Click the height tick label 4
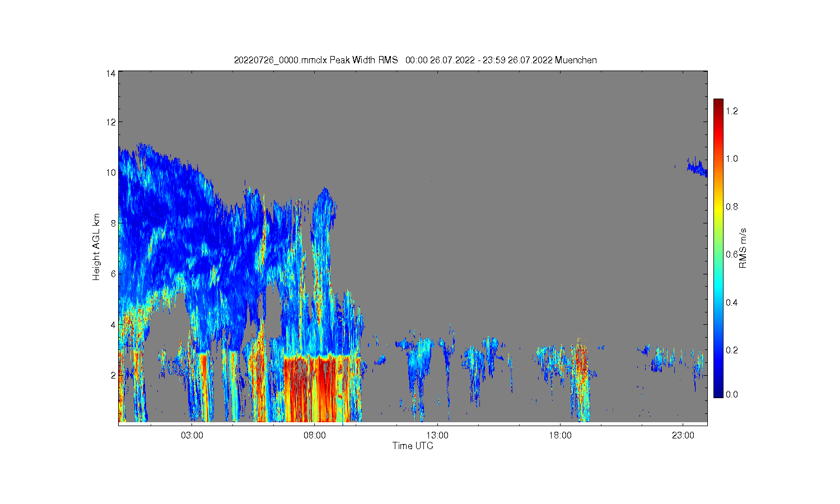 click(x=113, y=325)
